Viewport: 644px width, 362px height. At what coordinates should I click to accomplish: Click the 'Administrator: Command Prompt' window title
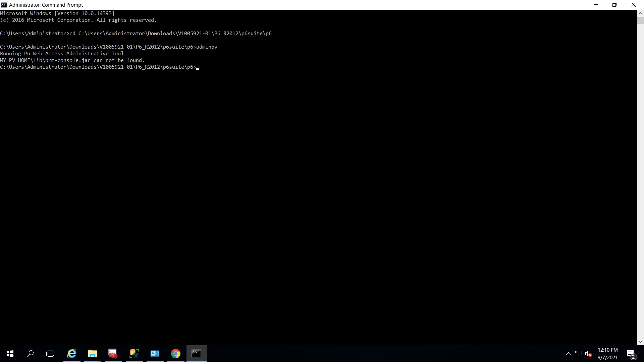(x=46, y=5)
